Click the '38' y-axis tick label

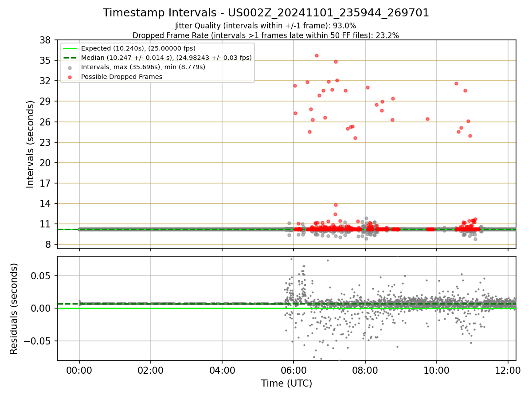click(x=45, y=40)
